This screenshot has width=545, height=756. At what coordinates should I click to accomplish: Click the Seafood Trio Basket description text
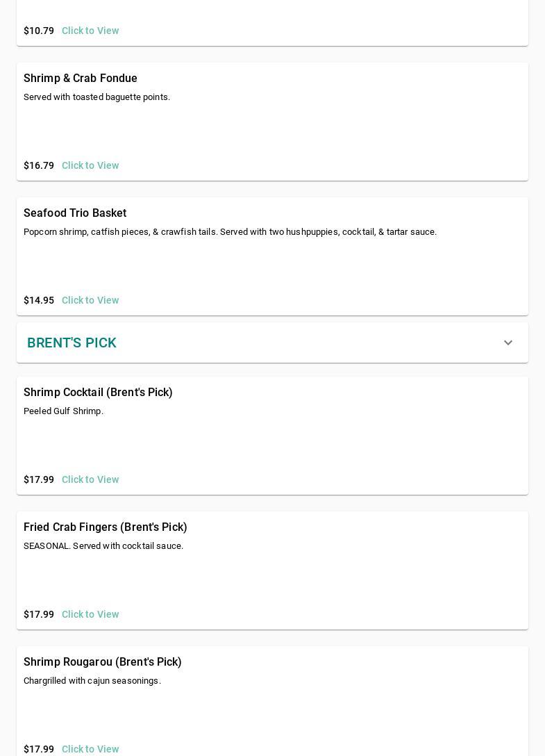coord(230,232)
